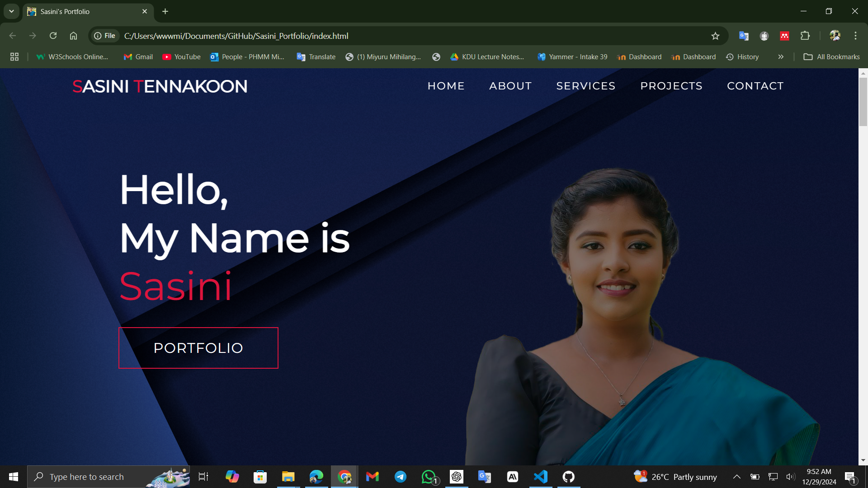Open the PROJECTS nav item
868x488 pixels.
pos(671,86)
